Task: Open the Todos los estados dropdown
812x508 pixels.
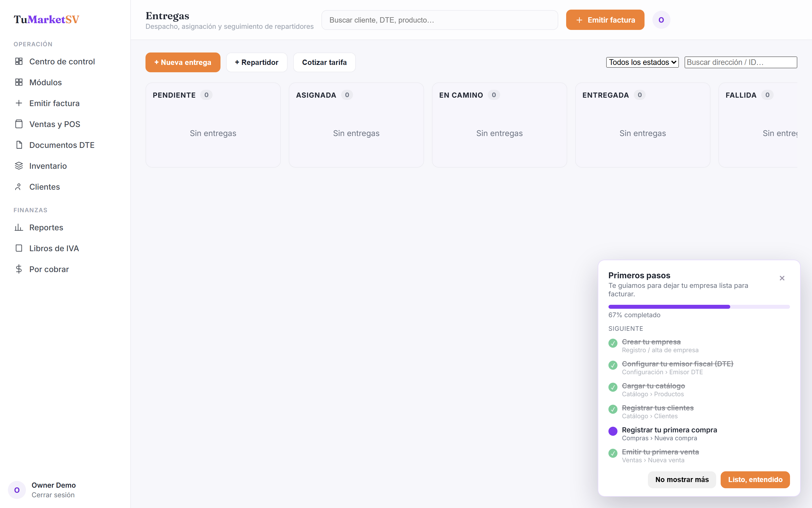Action: [x=642, y=62]
